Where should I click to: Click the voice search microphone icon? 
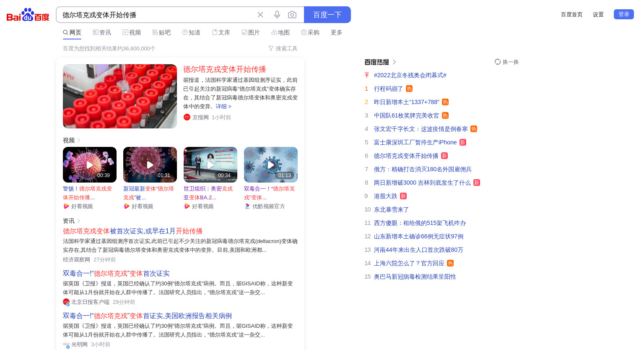point(277,15)
